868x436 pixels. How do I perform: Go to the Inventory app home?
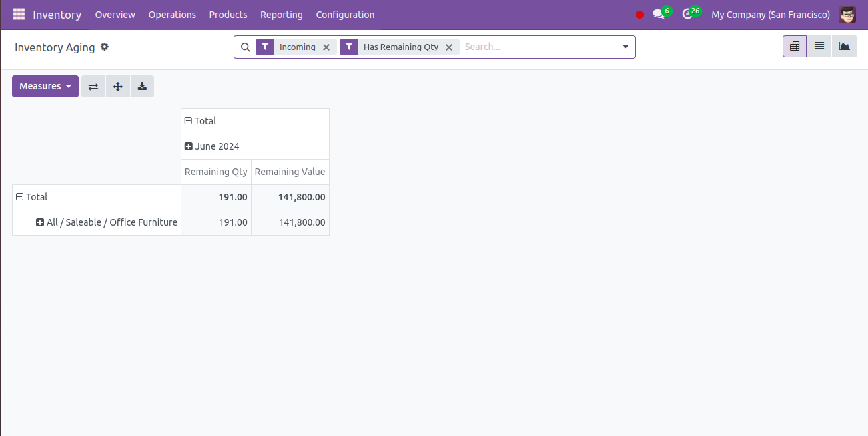(57, 15)
